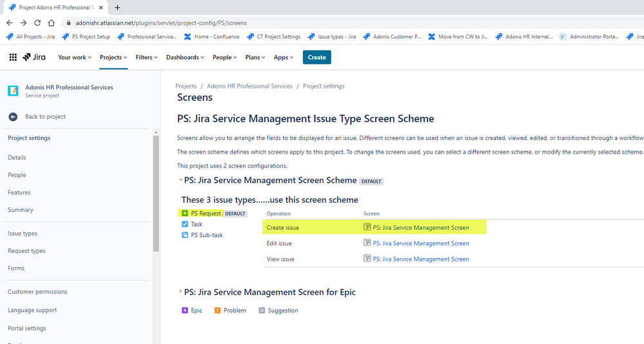The width and height of the screenshot is (644, 344).
Task: Click the blue Create button
Action: [x=317, y=57]
